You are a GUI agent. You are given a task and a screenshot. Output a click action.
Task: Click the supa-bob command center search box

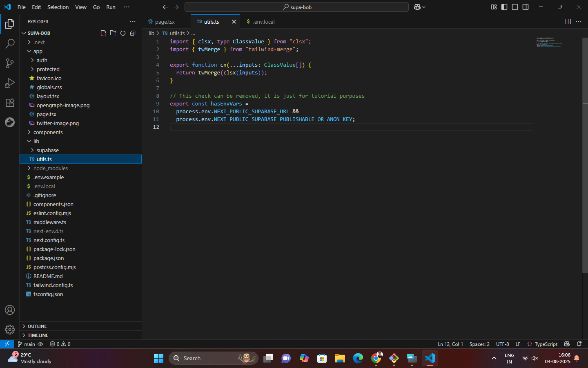296,7
